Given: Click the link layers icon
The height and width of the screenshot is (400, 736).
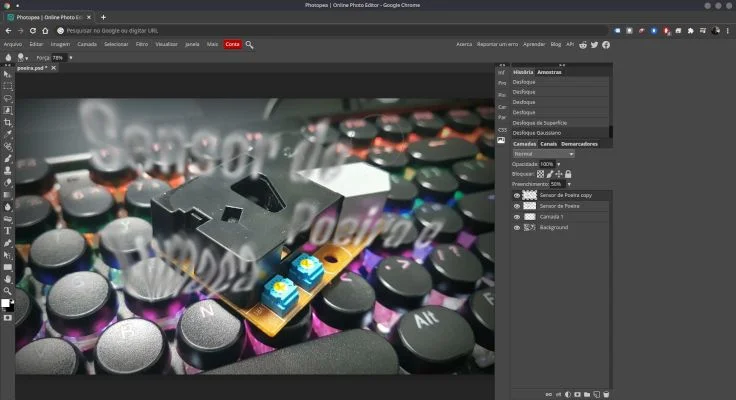Looking at the screenshot, I should point(548,394).
